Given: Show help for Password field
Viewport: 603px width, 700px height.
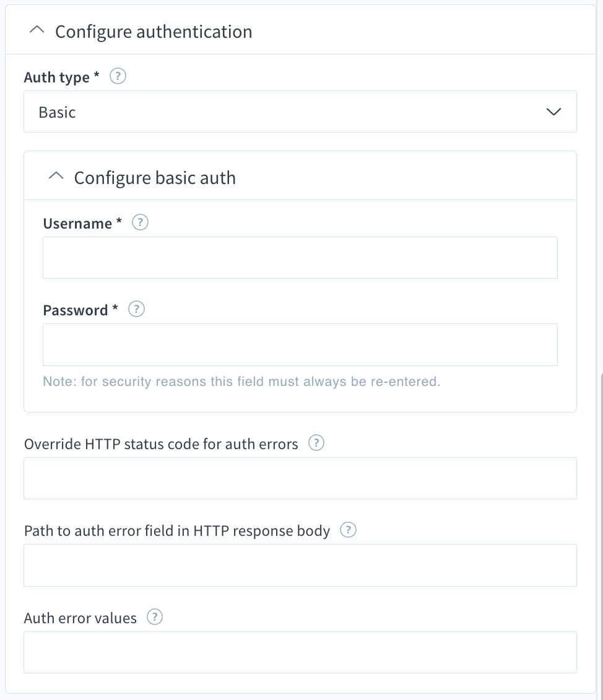Looking at the screenshot, I should coord(136,309).
